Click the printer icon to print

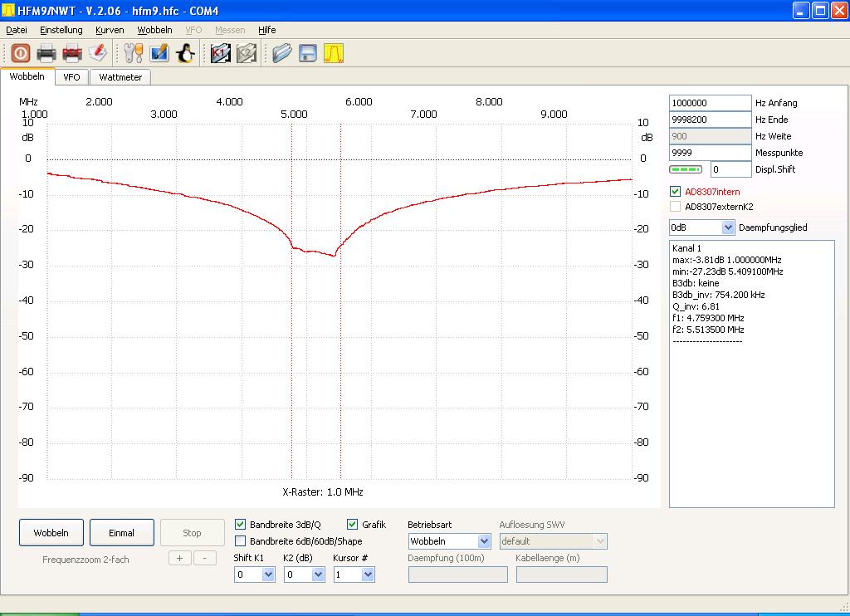pyautogui.click(x=46, y=54)
